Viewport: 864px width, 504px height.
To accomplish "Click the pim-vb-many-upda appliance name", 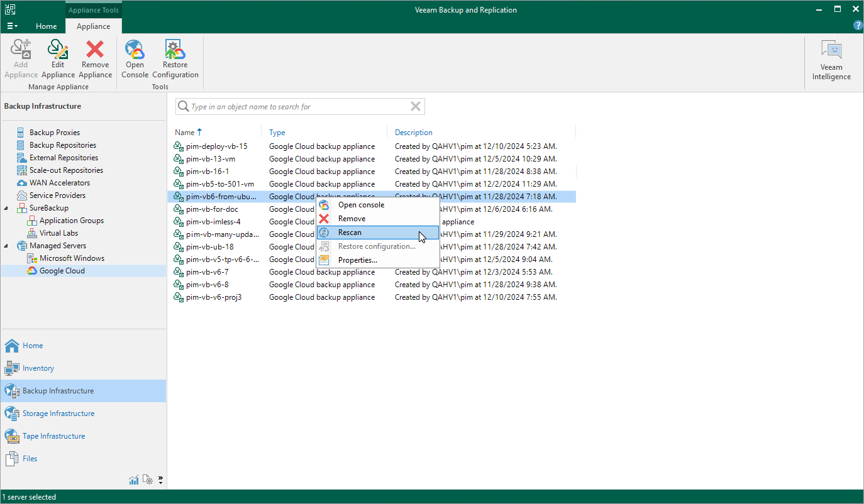I will [x=222, y=234].
